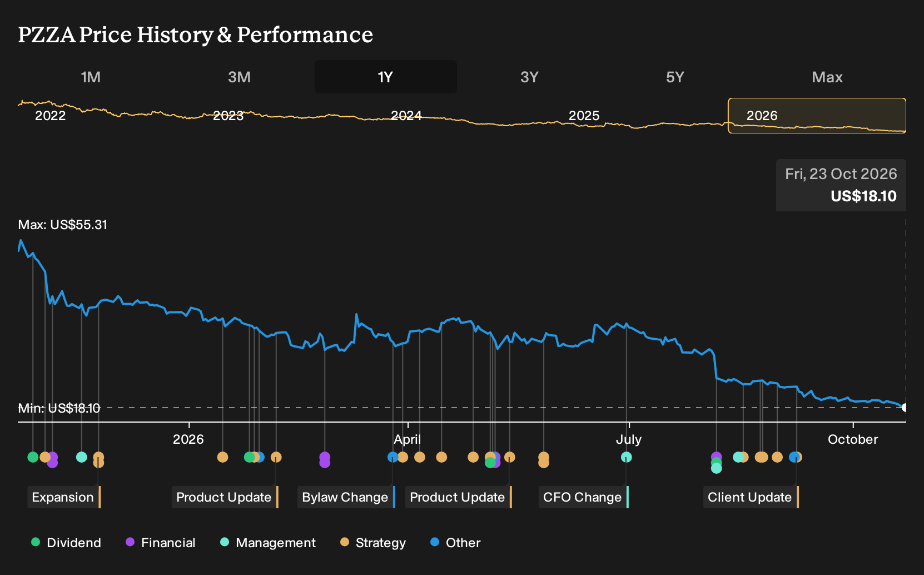Toggle the Dividend legend filter
Screen dimensions: 924x575
point(66,543)
